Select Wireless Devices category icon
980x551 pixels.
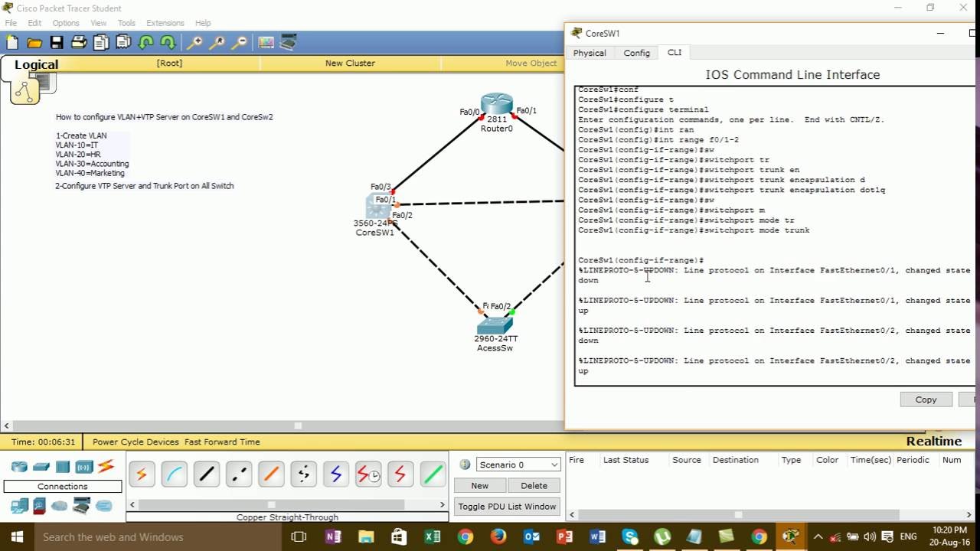coord(83,467)
